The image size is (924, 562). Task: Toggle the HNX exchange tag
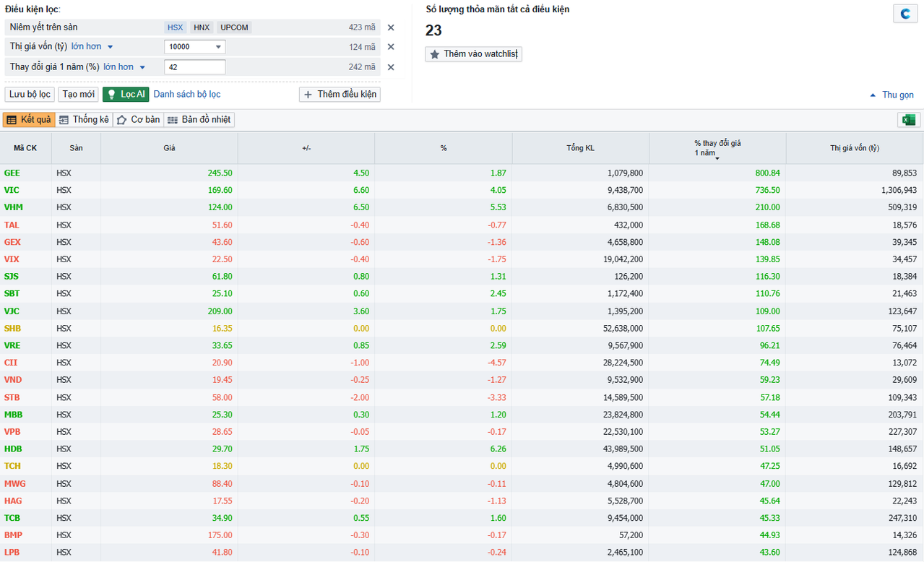tap(202, 27)
